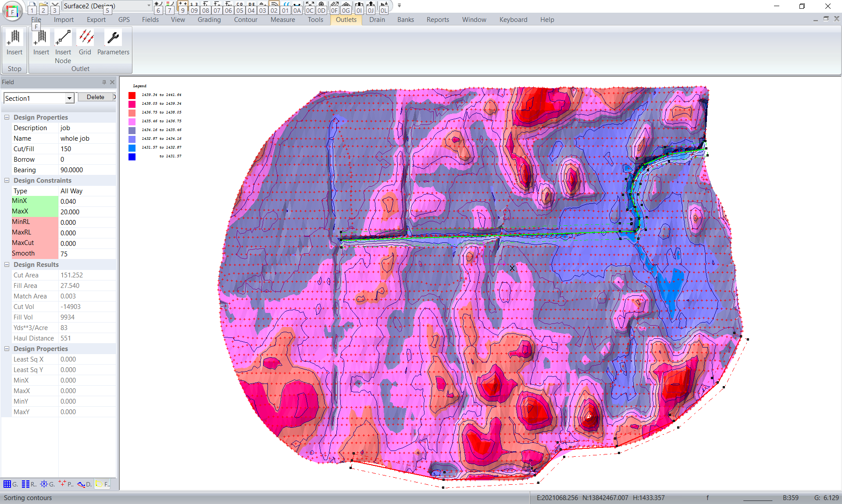Select the Insert Node tool

click(x=63, y=38)
